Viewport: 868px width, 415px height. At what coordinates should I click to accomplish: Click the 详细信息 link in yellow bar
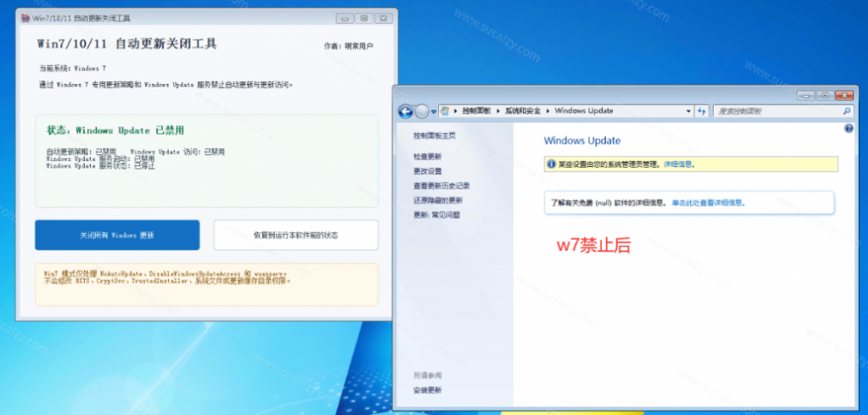[x=679, y=164]
